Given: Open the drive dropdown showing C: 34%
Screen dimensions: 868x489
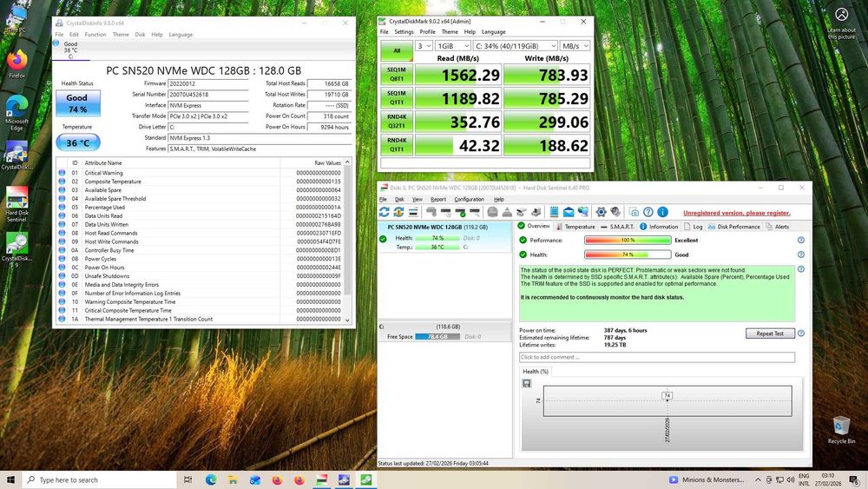Looking at the screenshot, I should pos(515,46).
